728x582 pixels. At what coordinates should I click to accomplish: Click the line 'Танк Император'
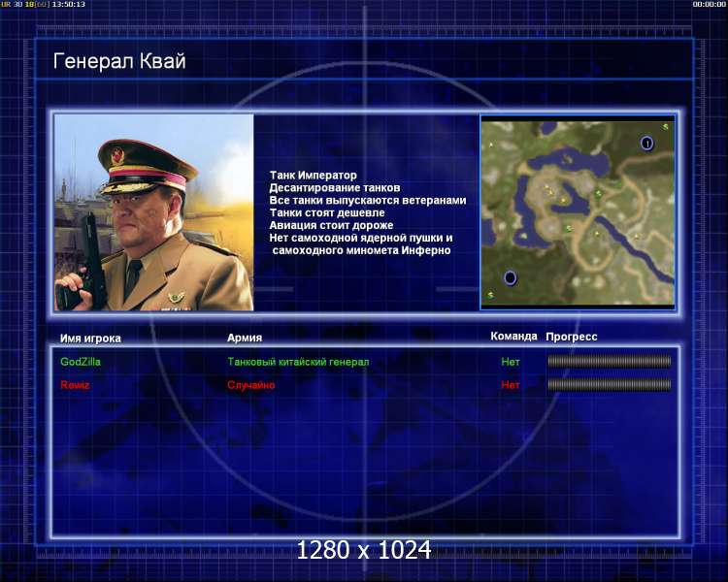click(313, 176)
